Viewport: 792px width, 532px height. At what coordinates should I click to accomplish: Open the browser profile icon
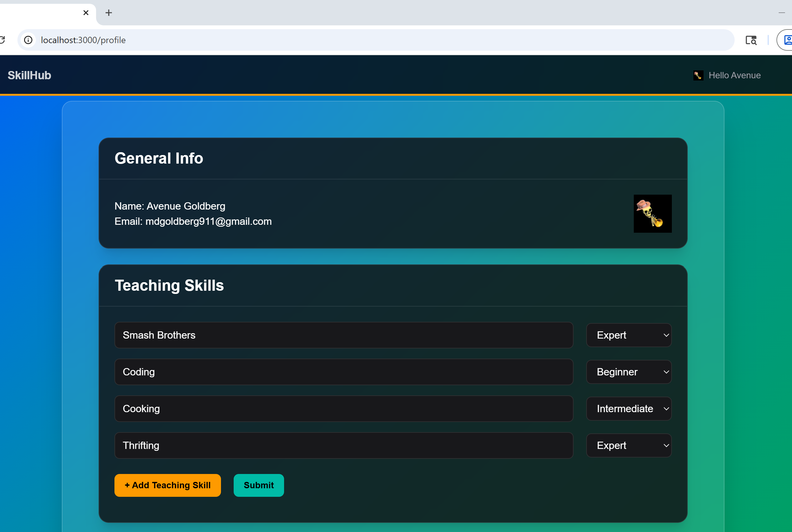[x=787, y=40]
